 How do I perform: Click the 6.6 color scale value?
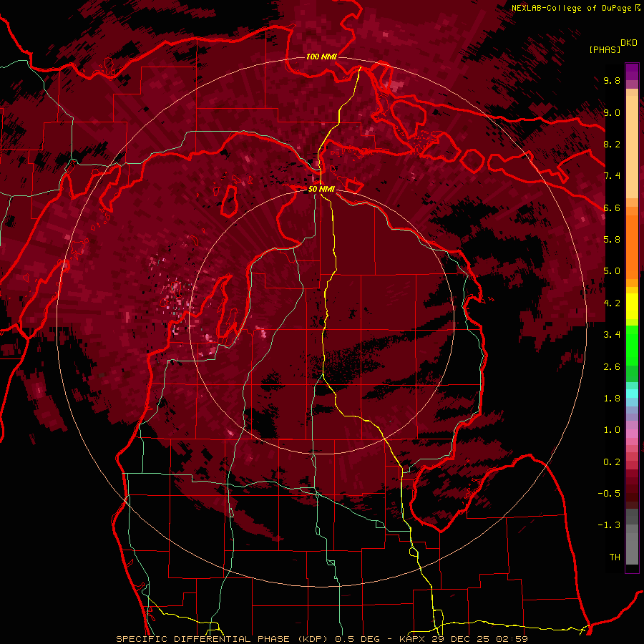click(612, 208)
